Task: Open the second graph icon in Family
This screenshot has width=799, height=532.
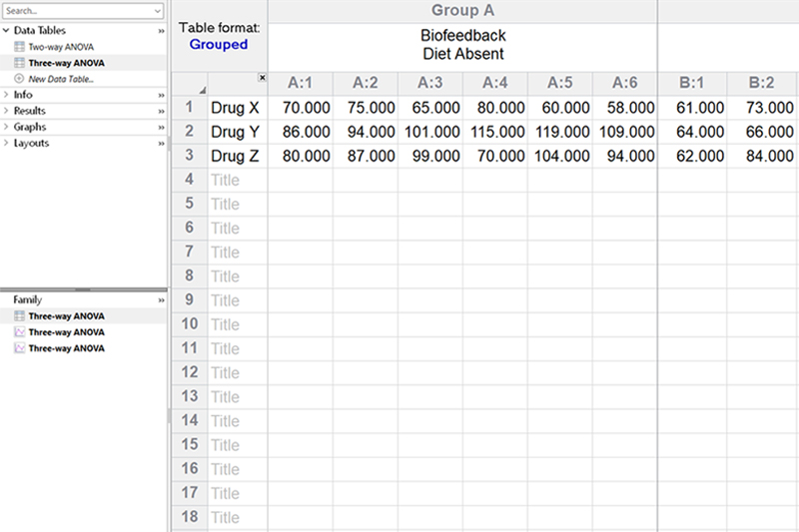Action: tap(19, 348)
